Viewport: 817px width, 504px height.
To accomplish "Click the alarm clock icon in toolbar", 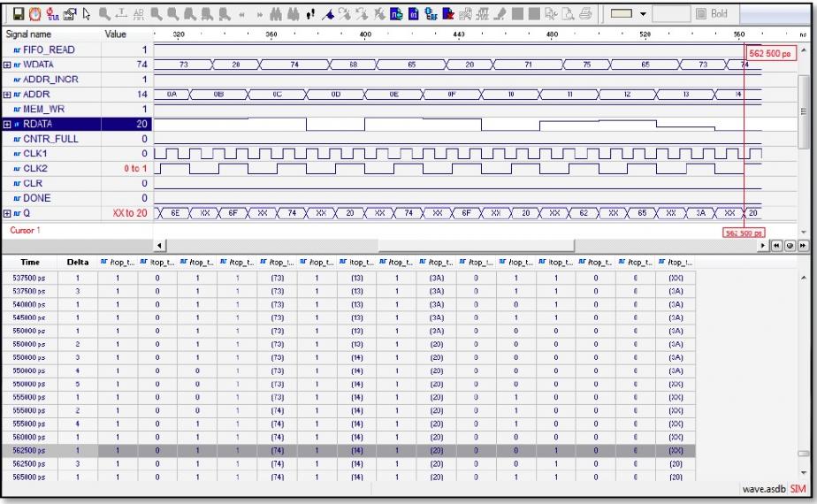I will click(x=34, y=14).
